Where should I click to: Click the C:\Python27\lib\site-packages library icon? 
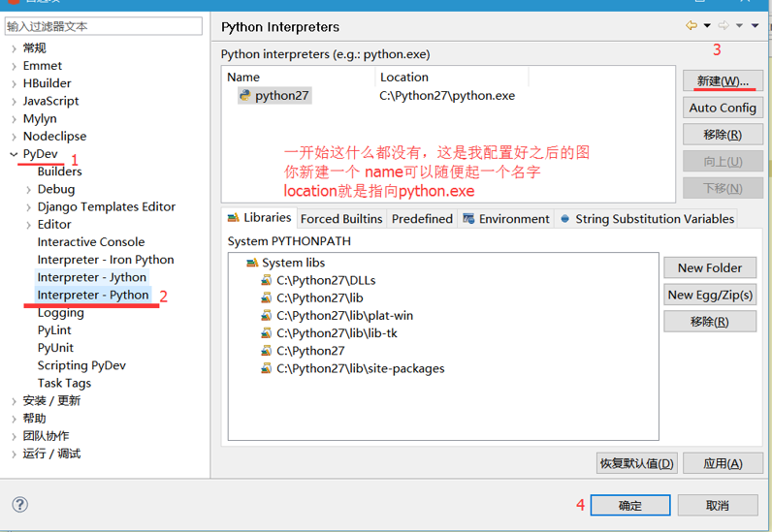click(x=267, y=368)
